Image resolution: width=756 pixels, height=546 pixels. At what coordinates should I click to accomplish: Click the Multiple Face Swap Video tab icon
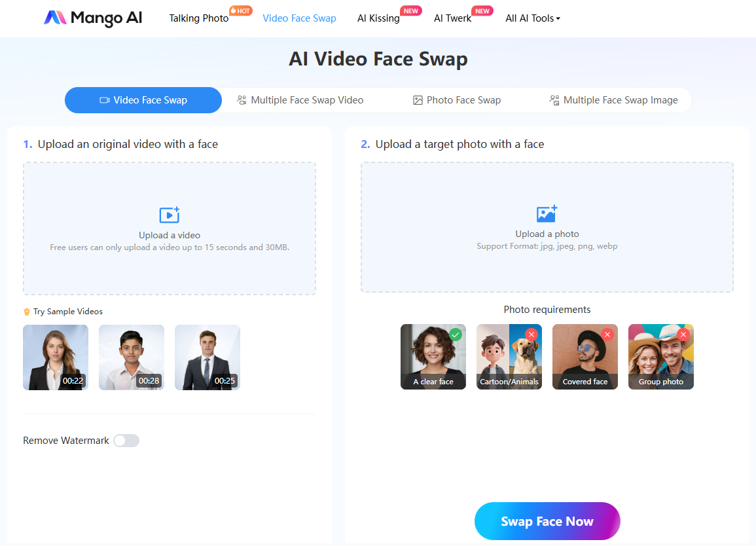point(242,100)
